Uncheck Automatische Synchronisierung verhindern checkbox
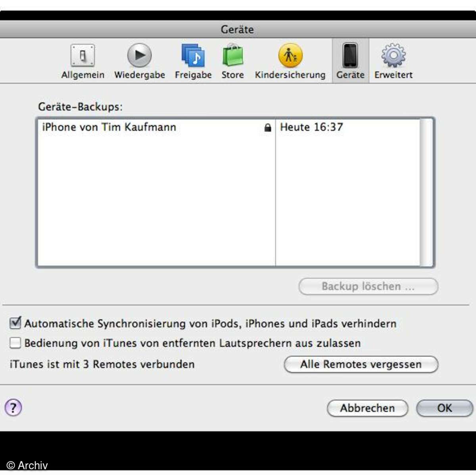The width and height of the screenshot is (476, 476). [x=15, y=323]
